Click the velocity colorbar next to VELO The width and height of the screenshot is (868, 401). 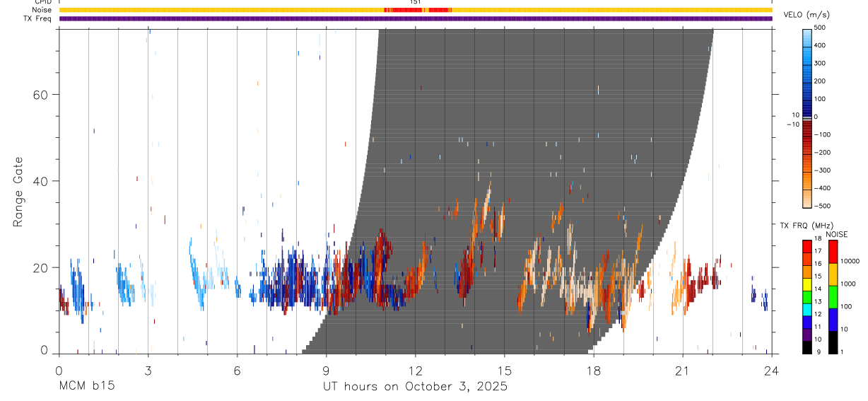(807, 117)
